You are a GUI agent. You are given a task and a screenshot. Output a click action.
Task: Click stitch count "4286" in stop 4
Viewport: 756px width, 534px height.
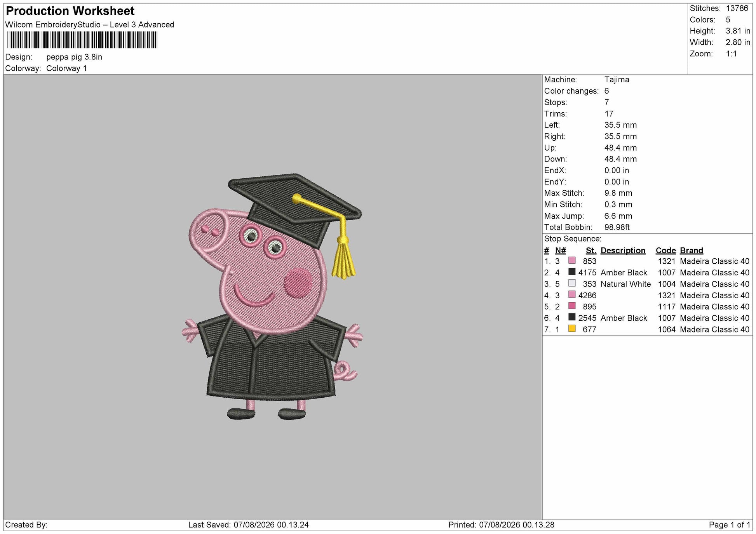pyautogui.click(x=587, y=296)
